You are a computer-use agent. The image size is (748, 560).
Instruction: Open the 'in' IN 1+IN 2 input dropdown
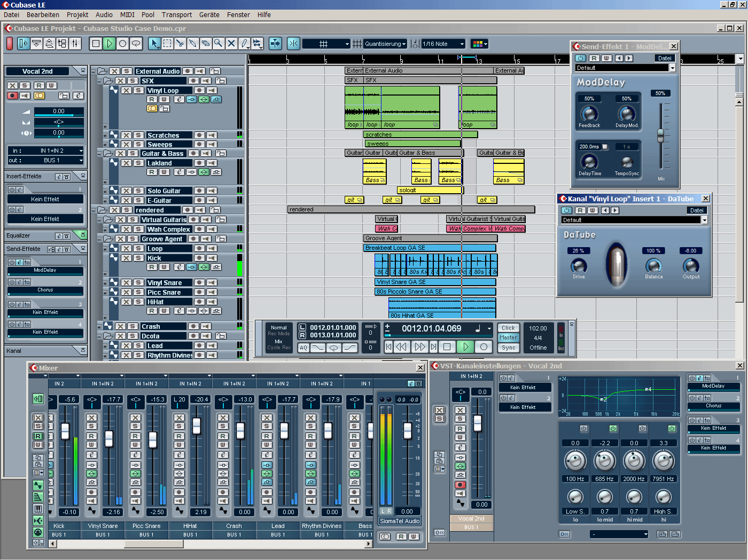pos(46,151)
